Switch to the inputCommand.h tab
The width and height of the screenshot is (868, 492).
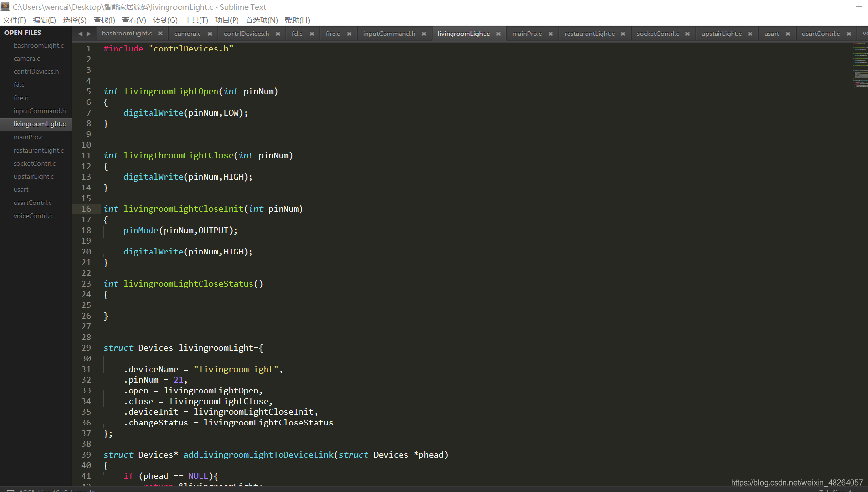pos(389,34)
